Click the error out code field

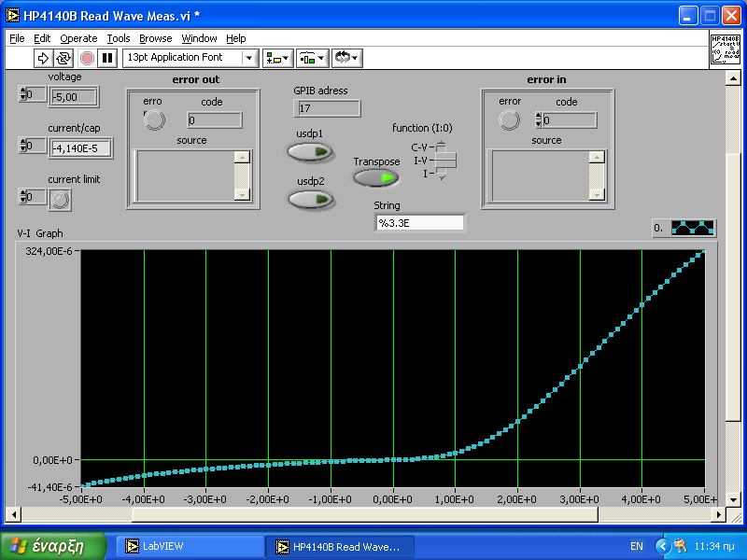click(x=215, y=120)
